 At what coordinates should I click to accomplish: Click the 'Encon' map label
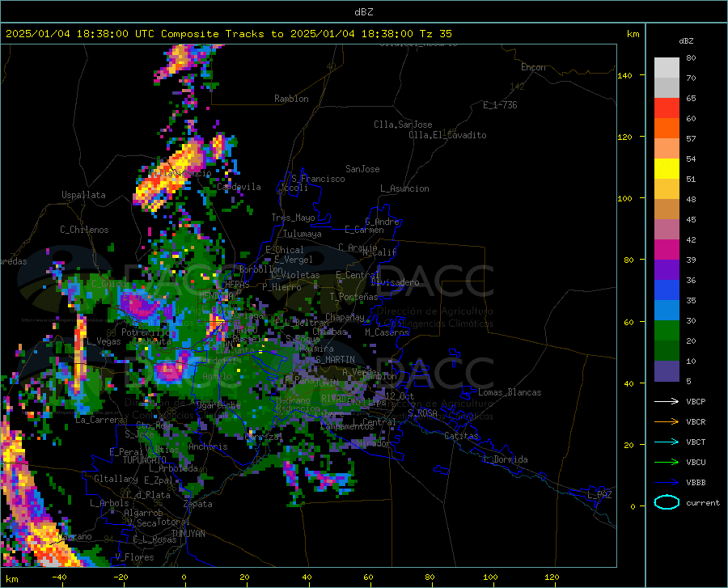pyautogui.click(x=533, y=67)
